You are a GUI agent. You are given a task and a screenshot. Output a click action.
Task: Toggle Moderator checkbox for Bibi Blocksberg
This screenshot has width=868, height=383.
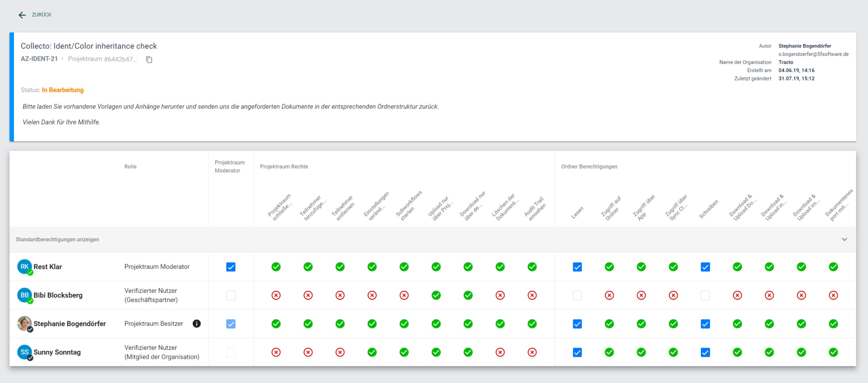[x=231, y=295]
